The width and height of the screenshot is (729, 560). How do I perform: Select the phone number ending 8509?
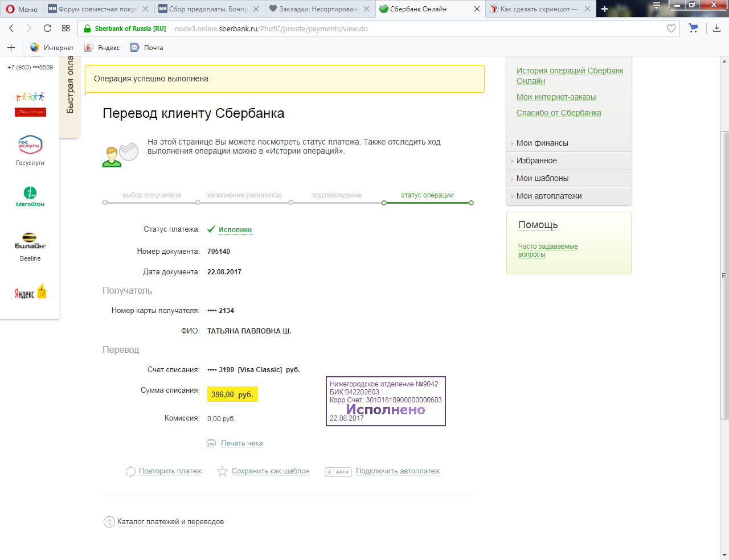point(30,67)
